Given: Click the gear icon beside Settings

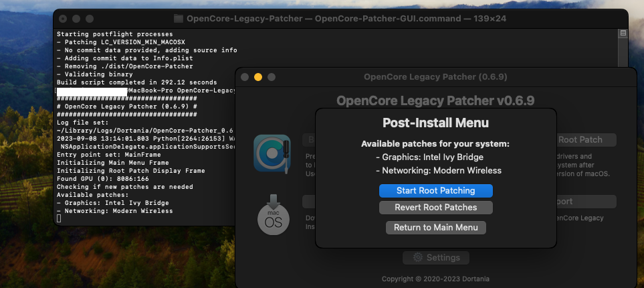Looking at the screenshot, I should click(418, 258).
